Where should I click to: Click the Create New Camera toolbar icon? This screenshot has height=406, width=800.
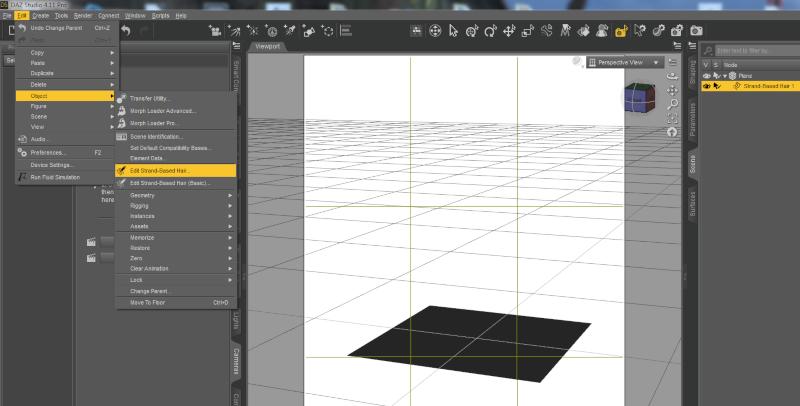(x=215, y=31)
